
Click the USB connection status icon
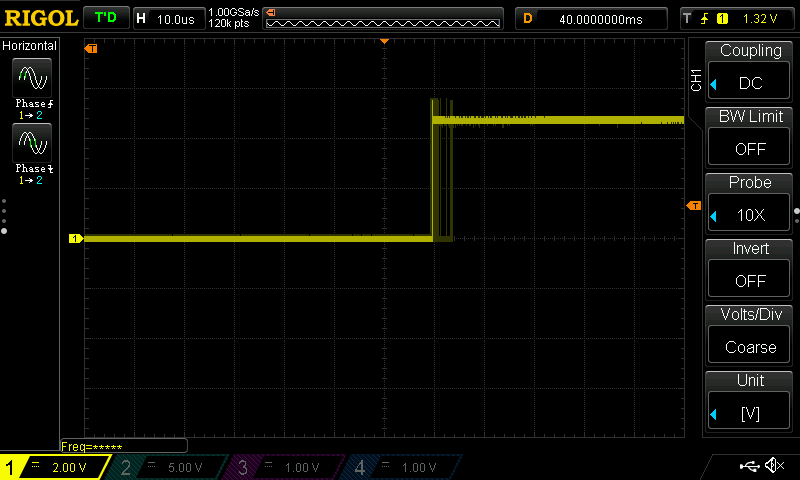click(750, 466)
